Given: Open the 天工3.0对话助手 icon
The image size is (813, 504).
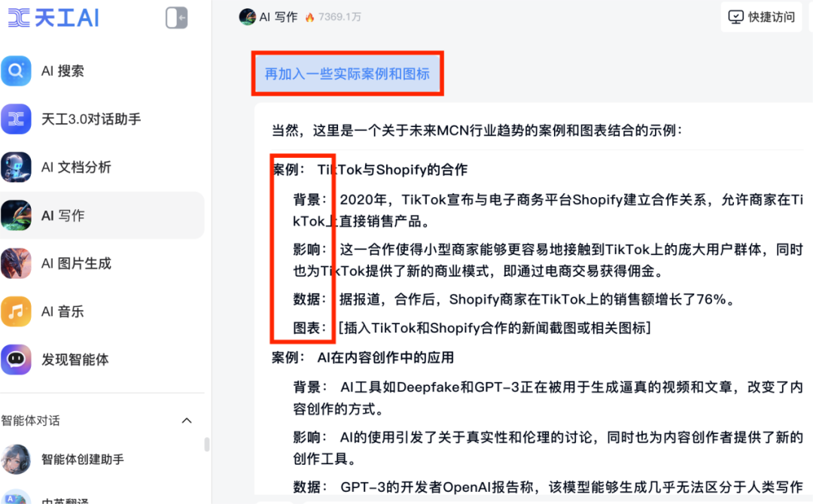Looking at the screenshot, I should tap(16, 119).
